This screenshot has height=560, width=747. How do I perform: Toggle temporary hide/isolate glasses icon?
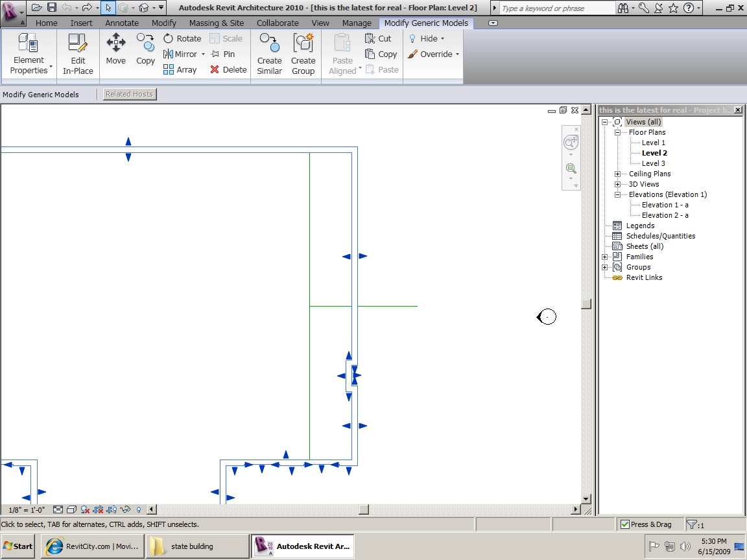click(125, 509)
